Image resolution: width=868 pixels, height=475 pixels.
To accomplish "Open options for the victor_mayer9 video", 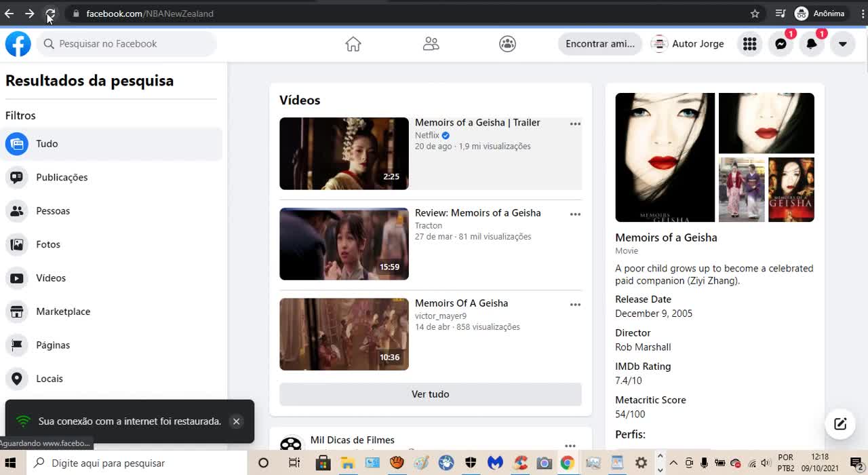I will click(x=575, y=305).
